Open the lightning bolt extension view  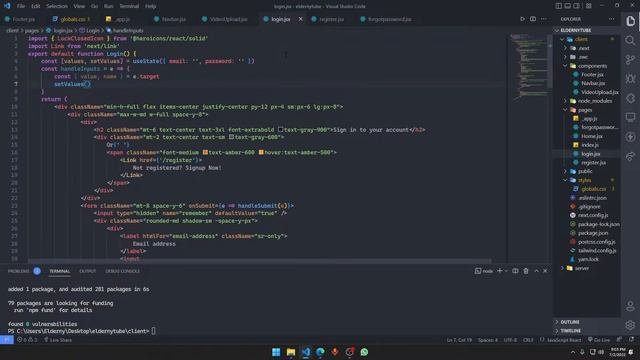coord(630,137)
